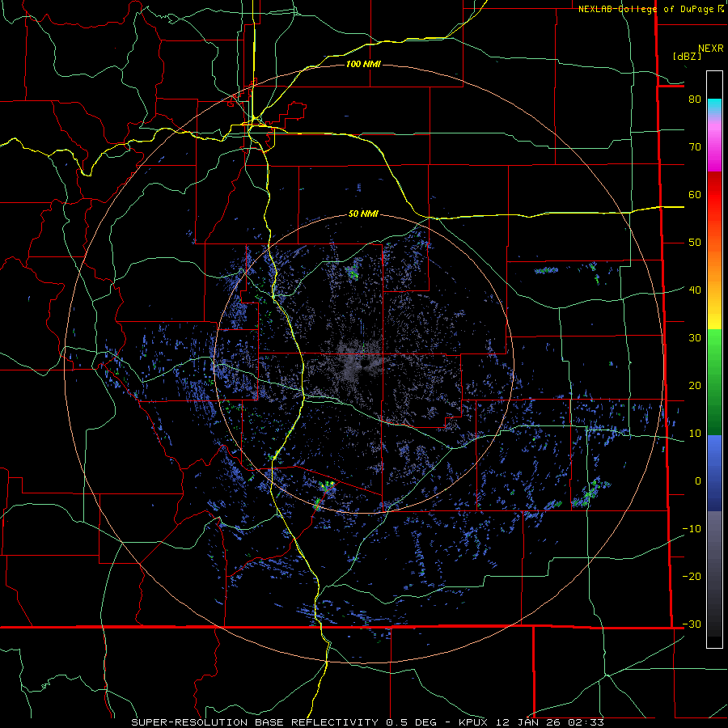Image resolution: width=728 pixels, height=728 pixels.
Task: Click the 70 value on the dBZ scale
Action: pos(695,146)
